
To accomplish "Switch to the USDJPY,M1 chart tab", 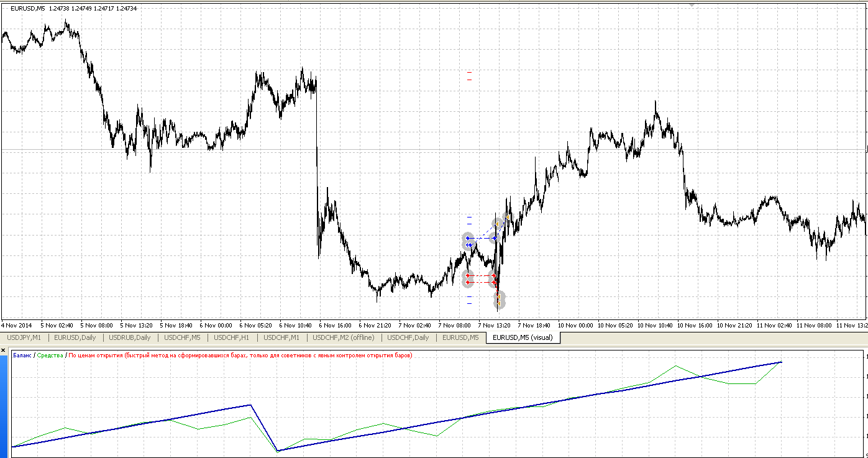I will (x=24, y=337).
